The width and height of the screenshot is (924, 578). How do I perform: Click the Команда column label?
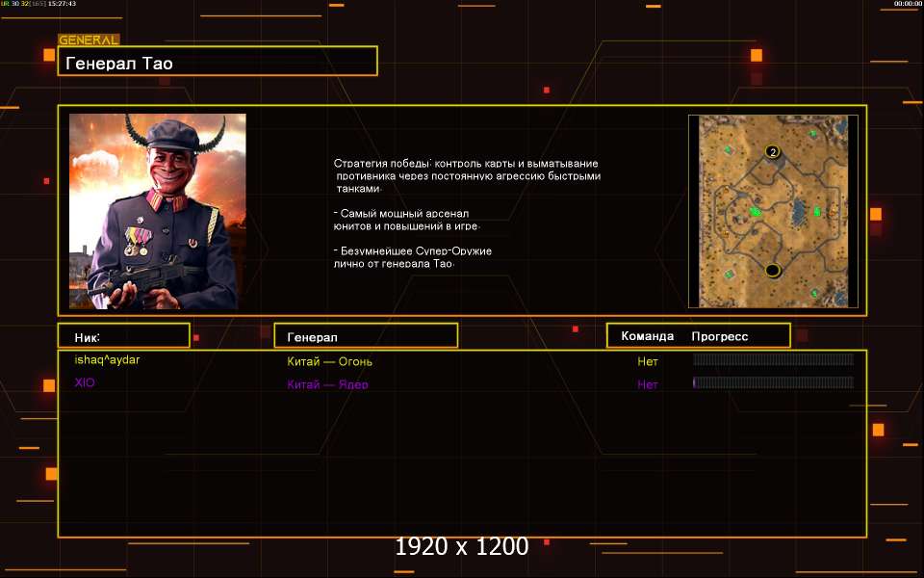[648, 336]
